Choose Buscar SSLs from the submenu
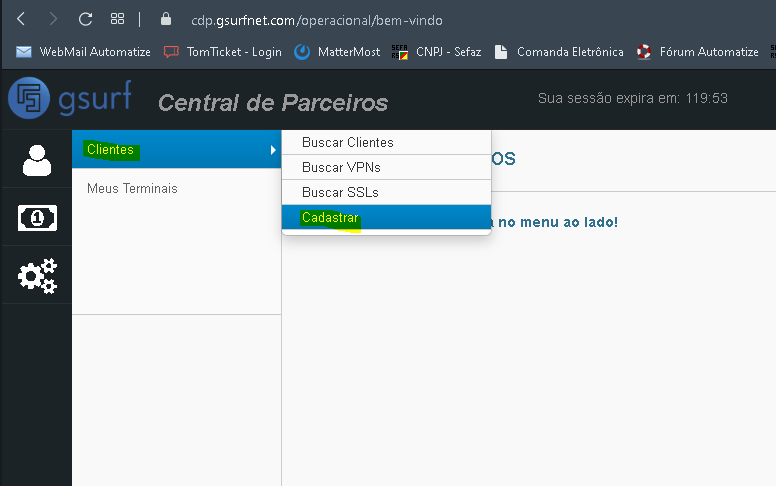776x486 pixels. (x=386, y=192)
